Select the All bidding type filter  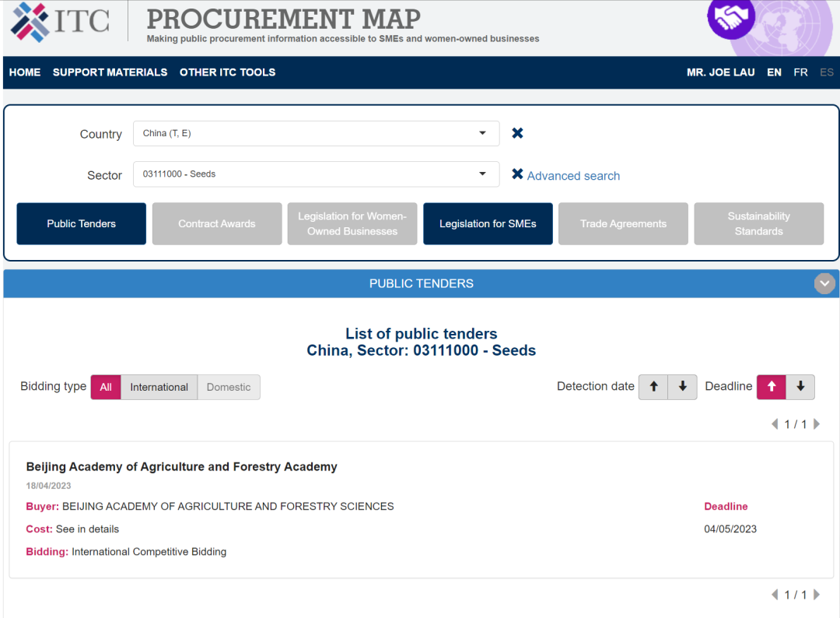pyautogui.click(x=106, y=387)
